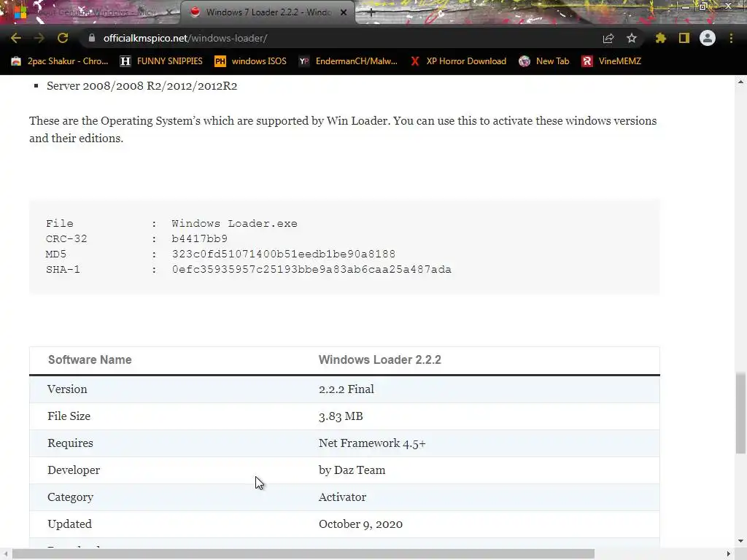Image resolution: width=747 pixels, height=560 pixels.
Task: Click the MD5 hash value
Action: (284, 254)
